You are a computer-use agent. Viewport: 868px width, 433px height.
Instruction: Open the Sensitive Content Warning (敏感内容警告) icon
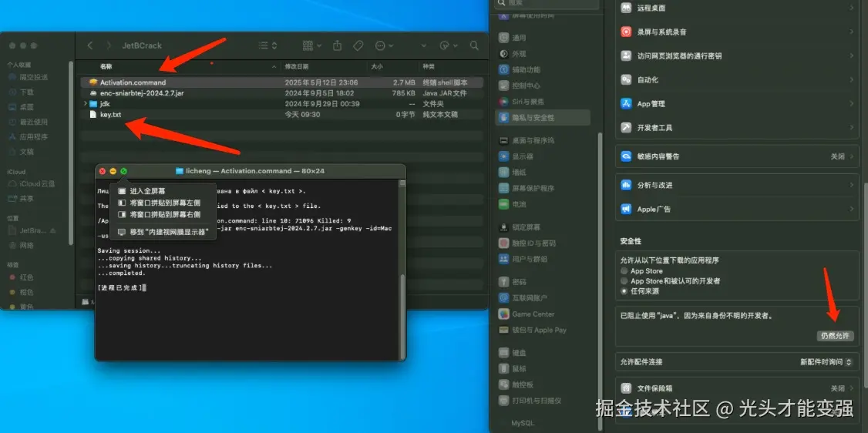[626, 156]
